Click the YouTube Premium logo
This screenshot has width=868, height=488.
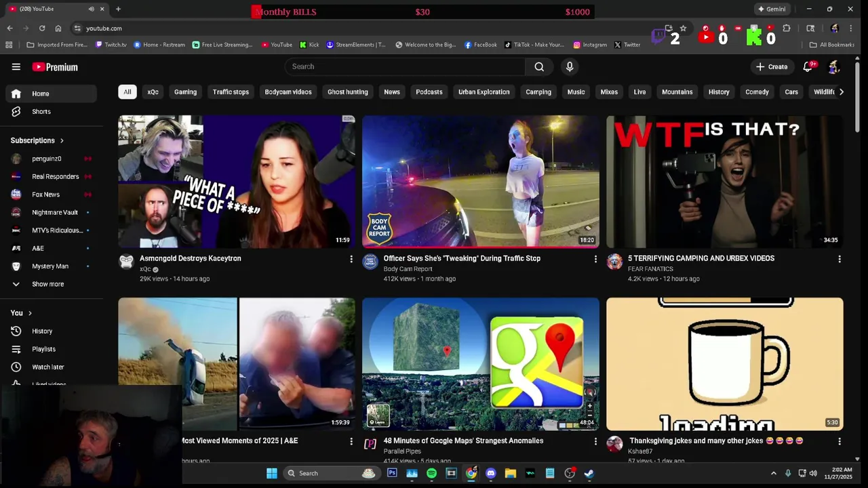(x=55, y=67)
